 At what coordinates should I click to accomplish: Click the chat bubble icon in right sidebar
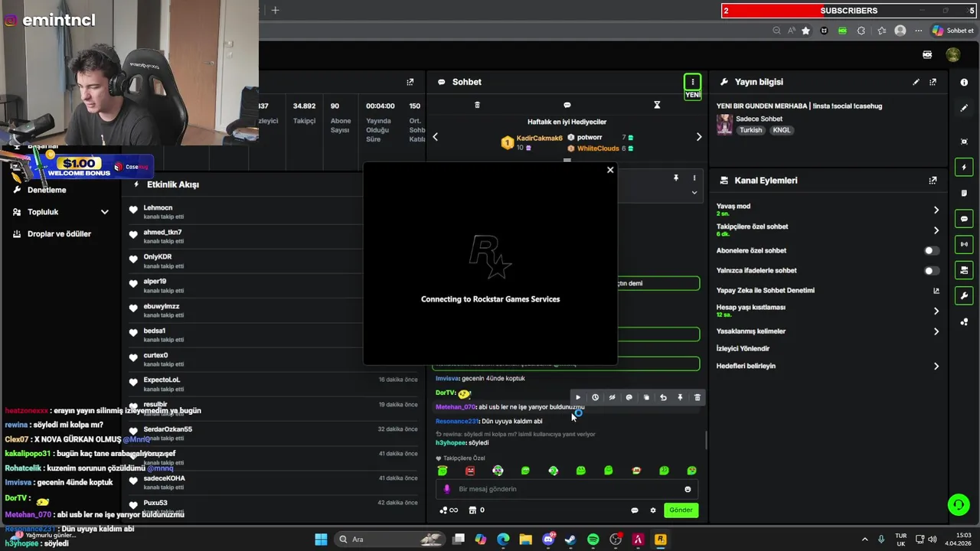[964, 219]
